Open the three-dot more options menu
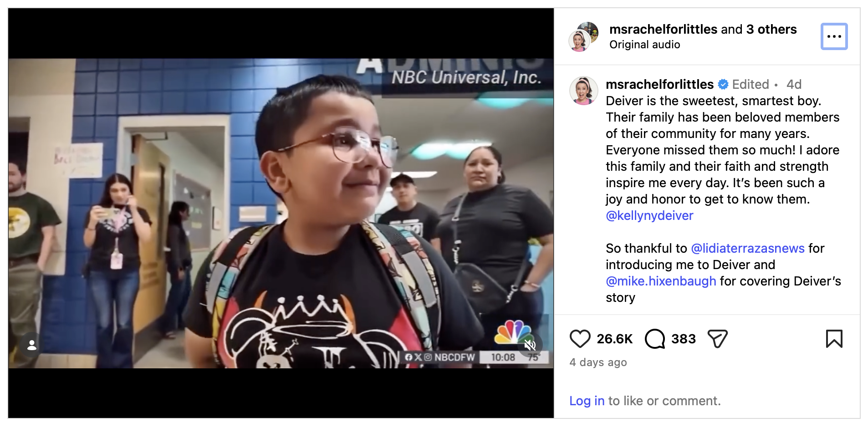This screenshot has height=428, width=868. (x=834, y=36)
